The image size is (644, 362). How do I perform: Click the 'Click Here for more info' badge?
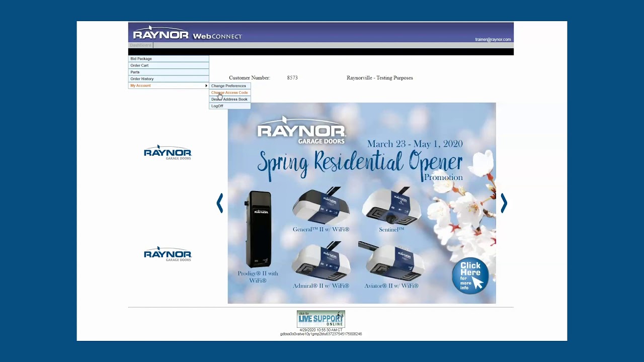470,276
